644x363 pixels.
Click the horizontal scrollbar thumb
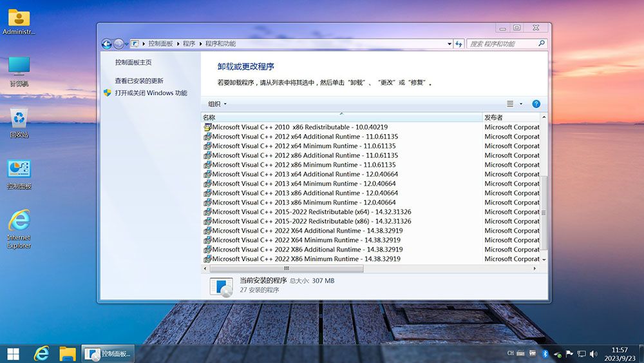tap(287, 268)
